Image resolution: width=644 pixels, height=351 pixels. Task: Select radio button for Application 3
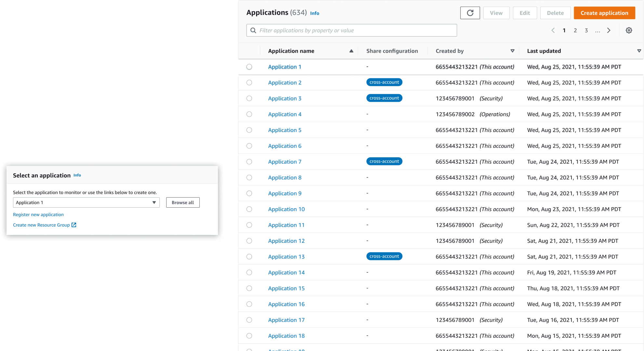click(x=249, y=98)
